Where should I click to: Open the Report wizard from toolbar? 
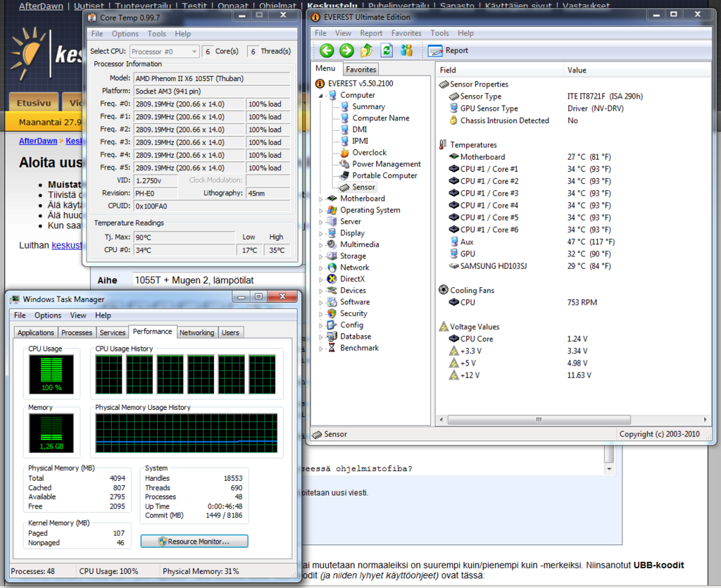point(449,51)
